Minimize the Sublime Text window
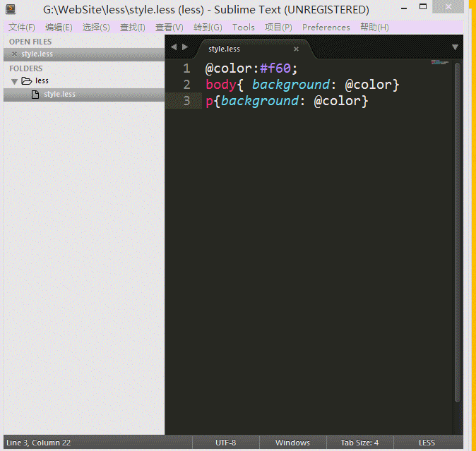The height and width of the screenshot is (451, 476). (404, 8)
